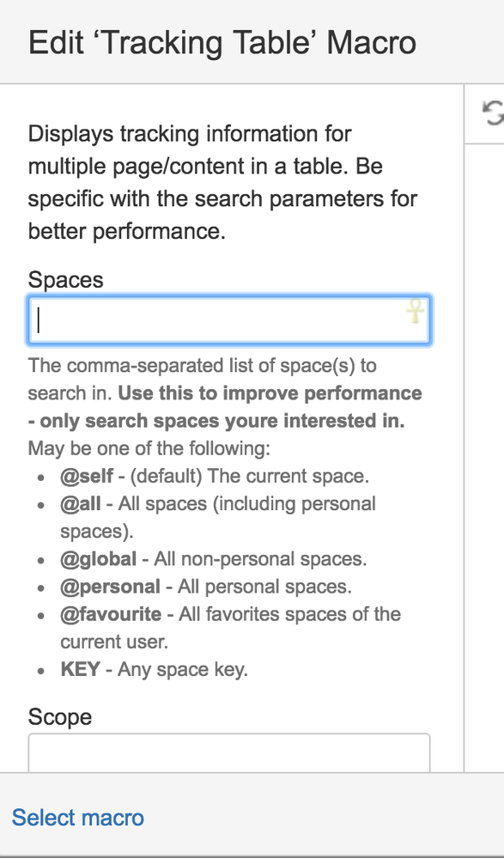504x858 pixels.
Task: Click the @self option text
Action: pyautogui.click(x=87, y=476)
